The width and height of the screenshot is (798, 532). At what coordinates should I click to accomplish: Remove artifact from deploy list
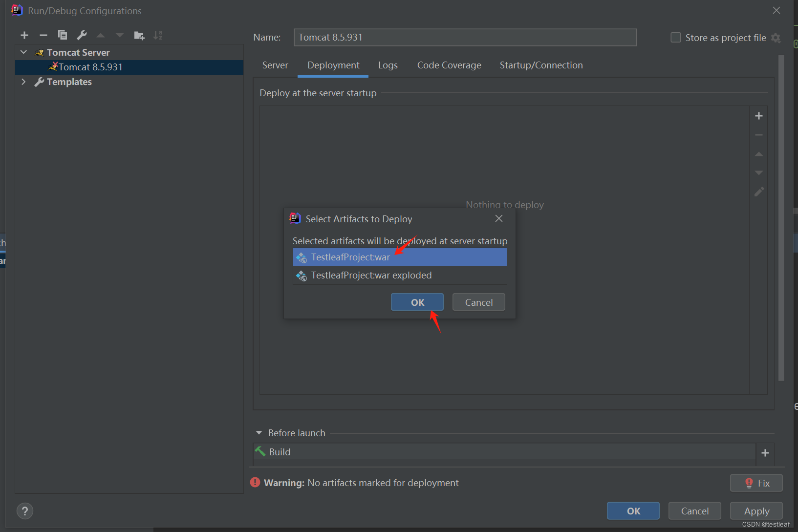pos(759,135)
